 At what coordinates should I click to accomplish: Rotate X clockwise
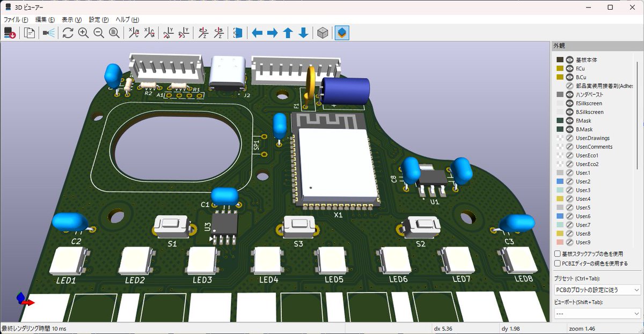(134, 33)
